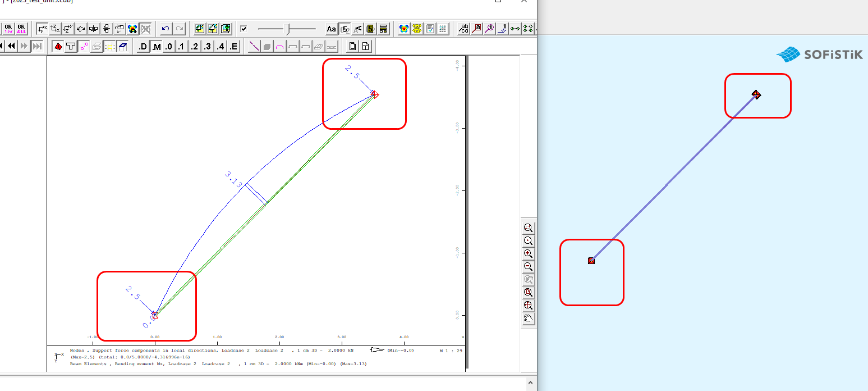Click the yellow teddy bear icon
868x391 pixels.
[x=417, y=29]
